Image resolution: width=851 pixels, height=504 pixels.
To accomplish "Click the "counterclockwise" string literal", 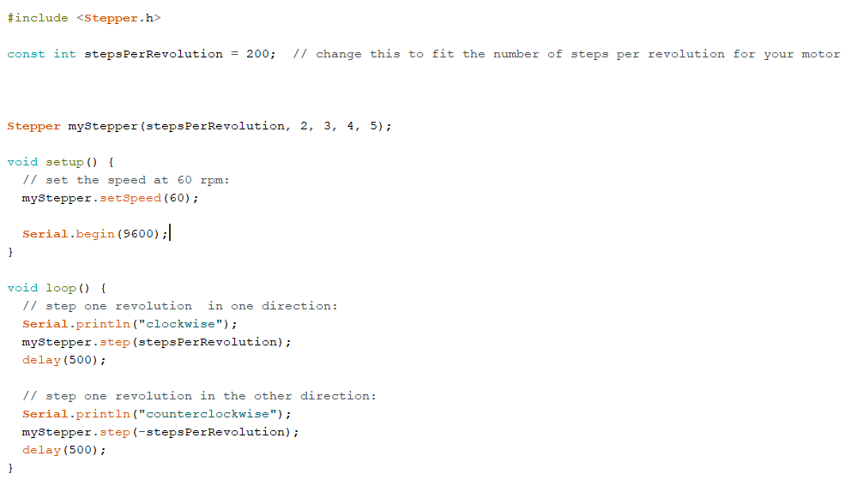I will [208, 414].
